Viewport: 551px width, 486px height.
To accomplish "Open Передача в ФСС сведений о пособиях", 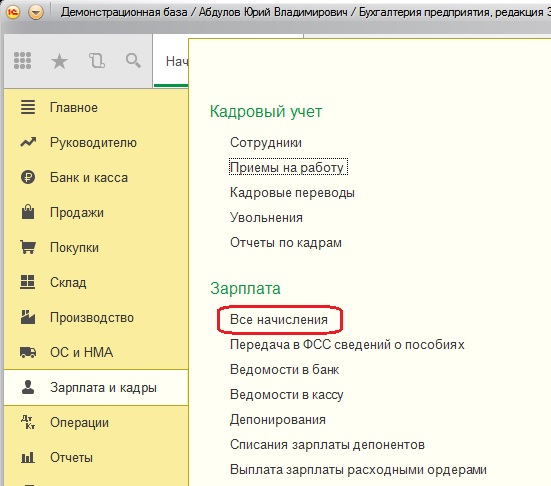I will 347,344.
